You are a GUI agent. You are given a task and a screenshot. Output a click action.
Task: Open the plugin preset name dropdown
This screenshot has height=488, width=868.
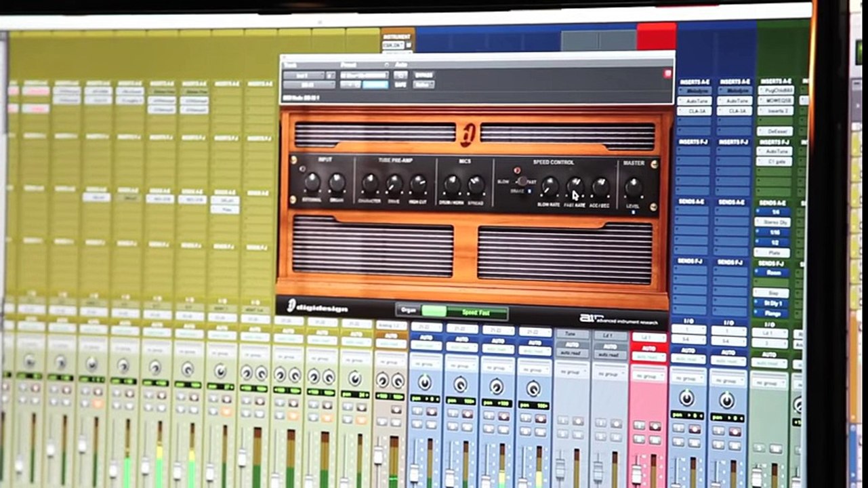click(363, 75)
